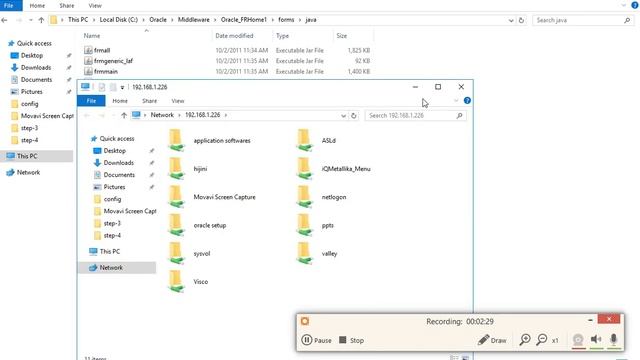Click back arrow in java window
This screenshot has width=640, height=360.
[4, 20]
